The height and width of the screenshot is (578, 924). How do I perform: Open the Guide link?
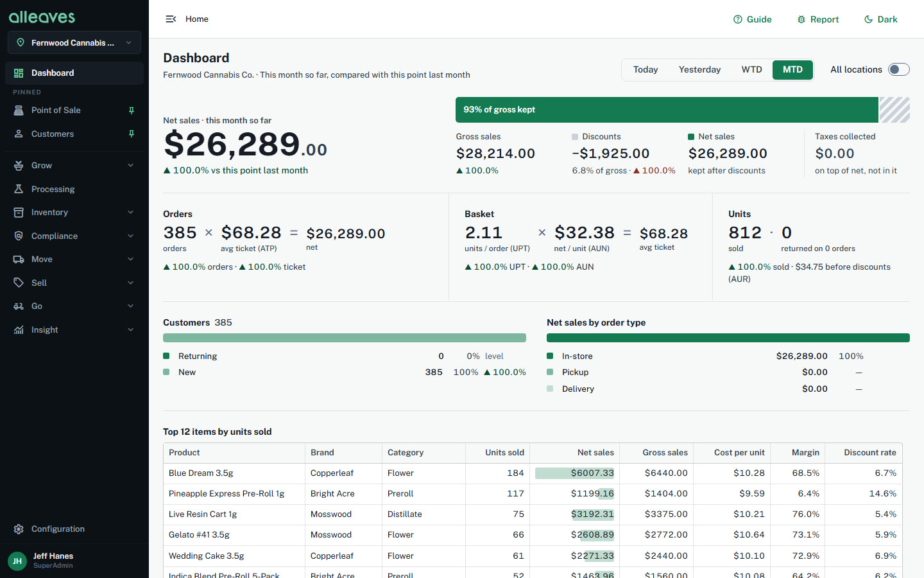point(753,19)
